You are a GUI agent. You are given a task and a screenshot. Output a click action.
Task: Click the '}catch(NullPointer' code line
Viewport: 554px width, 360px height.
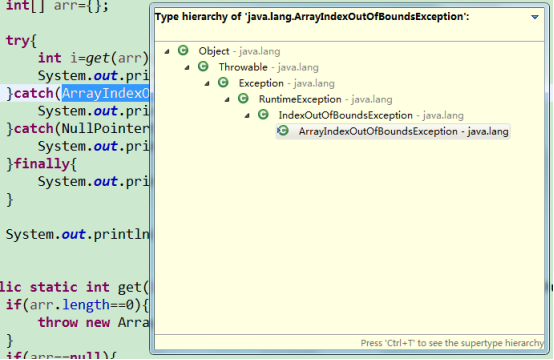point(77,129)
